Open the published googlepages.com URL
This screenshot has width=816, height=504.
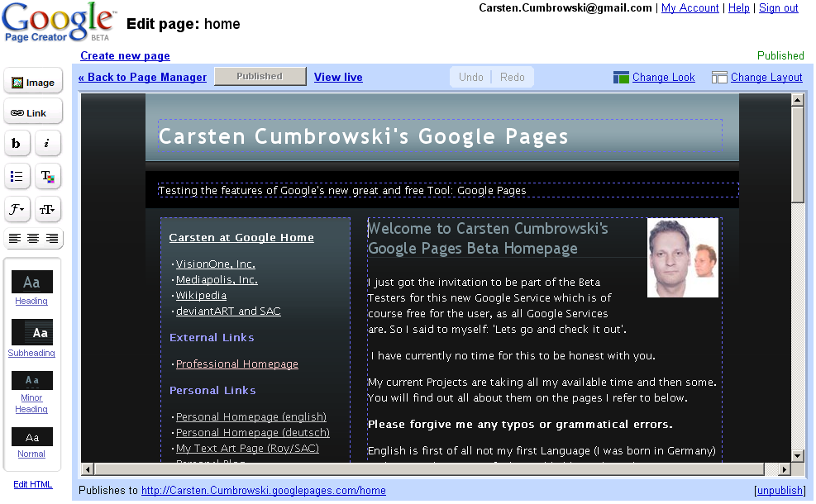point(264,491)
